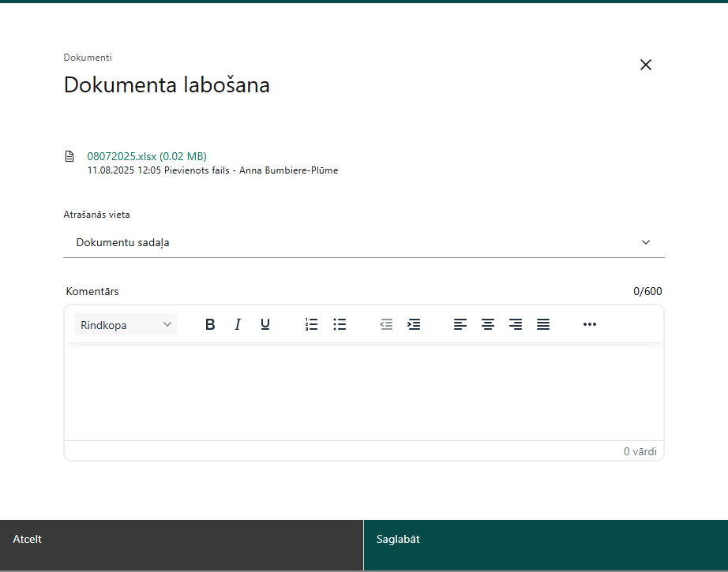Image resolution: width=728 pixels, height=572 pixels.
Task: Open the Rindkopa paragraph style dropdown
Action: 126,325
